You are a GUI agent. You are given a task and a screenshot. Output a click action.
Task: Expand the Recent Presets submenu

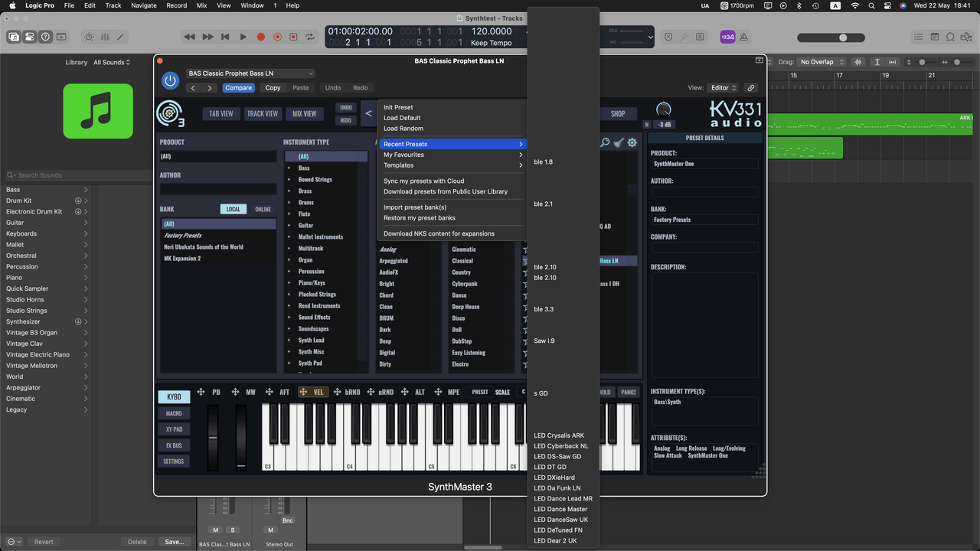tap(453, 144)
